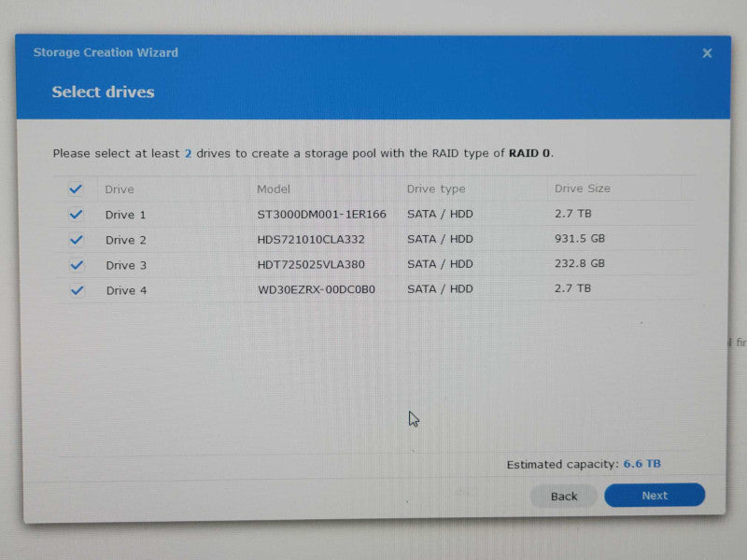Image resolution: width=747 pixels, height=560 pixels.
Task: Click the Select drives heading
Action: point(103,91)
